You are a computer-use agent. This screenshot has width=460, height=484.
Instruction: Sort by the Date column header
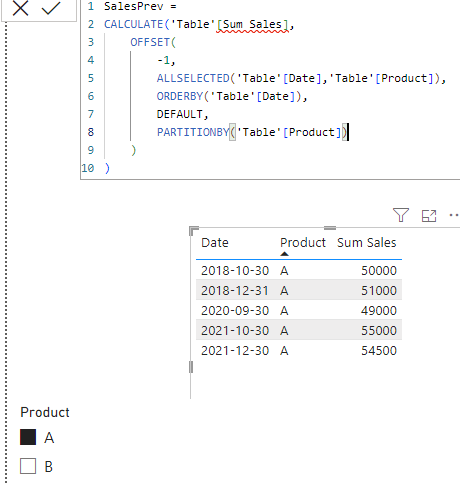tap(215, 242)
